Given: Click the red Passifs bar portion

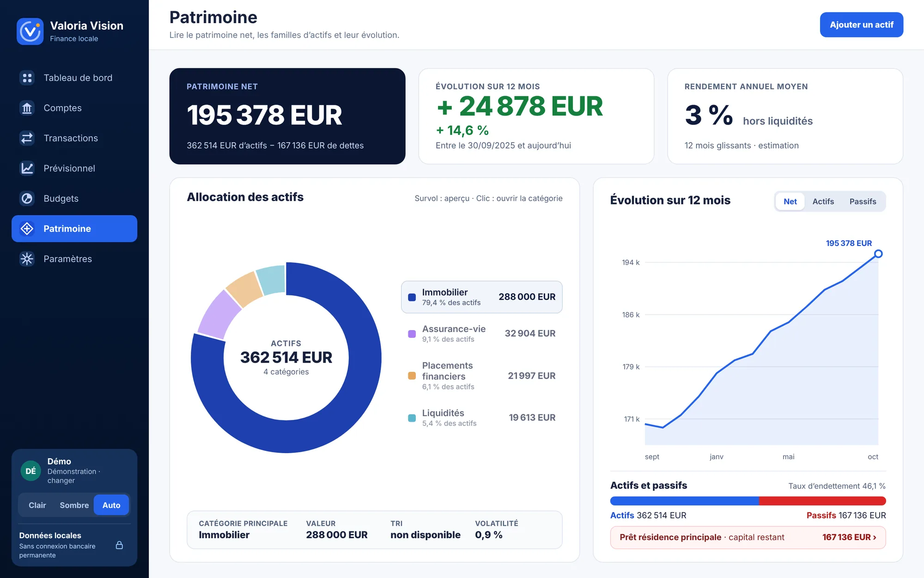Looking at the screenshot, I should coord(822,501).
